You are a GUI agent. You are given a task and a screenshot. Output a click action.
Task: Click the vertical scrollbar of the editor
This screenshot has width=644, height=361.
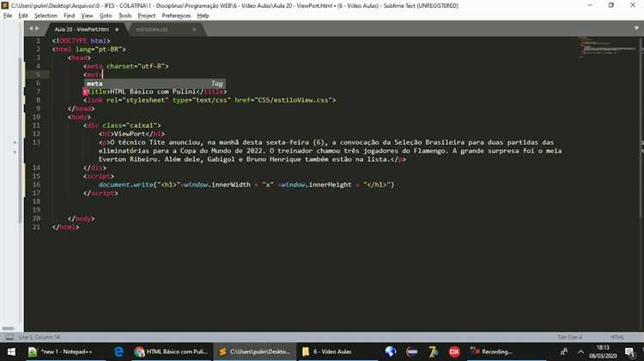(x=641, y=184)
